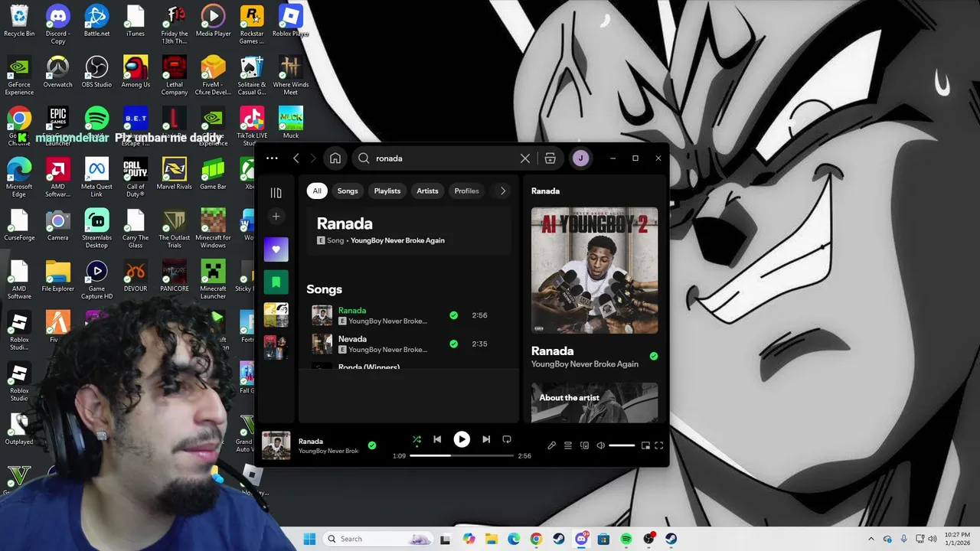Open lyrics with microphone icon
Viewport: 980px width, 551px height.
pyautogui.click(x=551, y=445)
